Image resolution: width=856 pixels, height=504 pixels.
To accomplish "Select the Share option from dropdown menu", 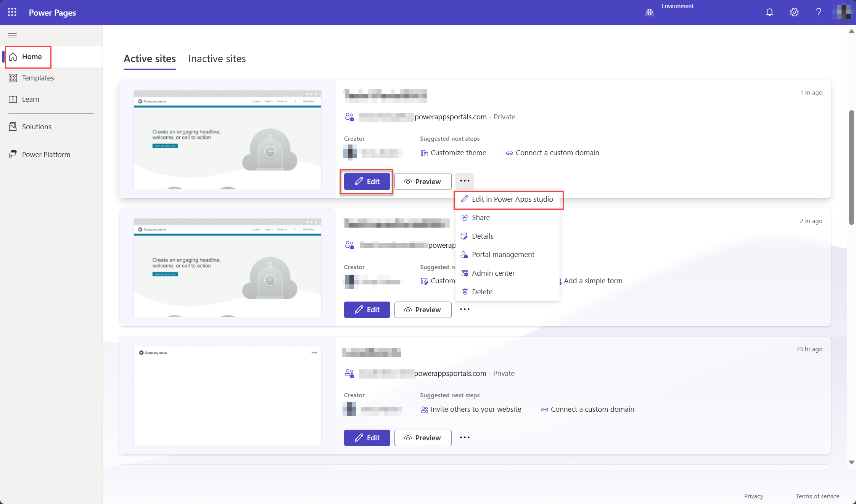I will (481, 217).
